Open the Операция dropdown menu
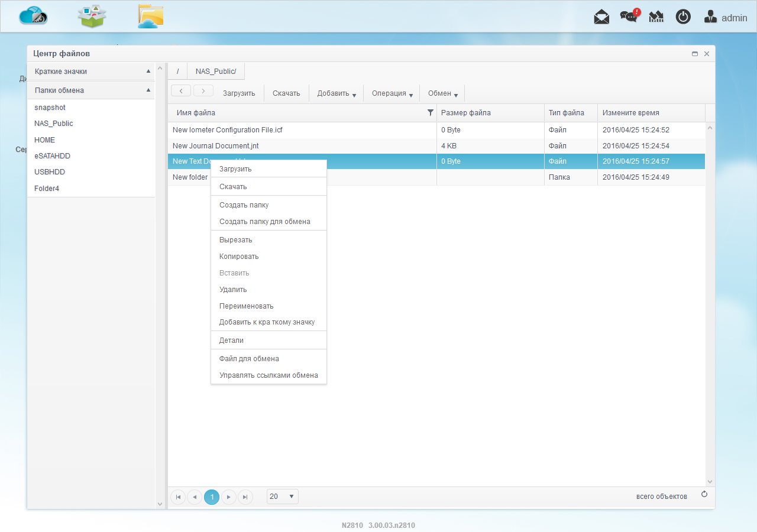This screenshot has height=532, width=757. (x=392, y=93)
